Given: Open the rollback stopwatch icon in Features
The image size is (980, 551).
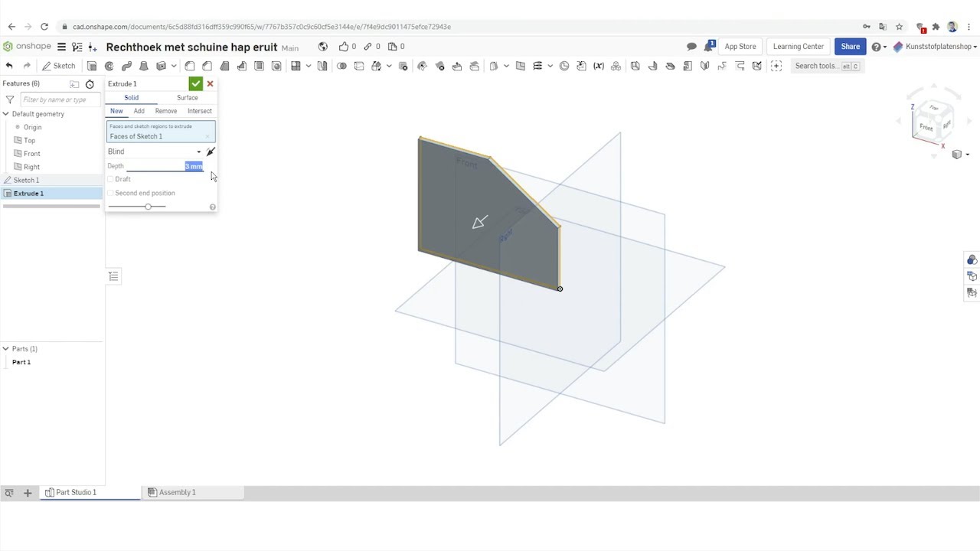Looking at the screenshot, I should tap(90, 84).
